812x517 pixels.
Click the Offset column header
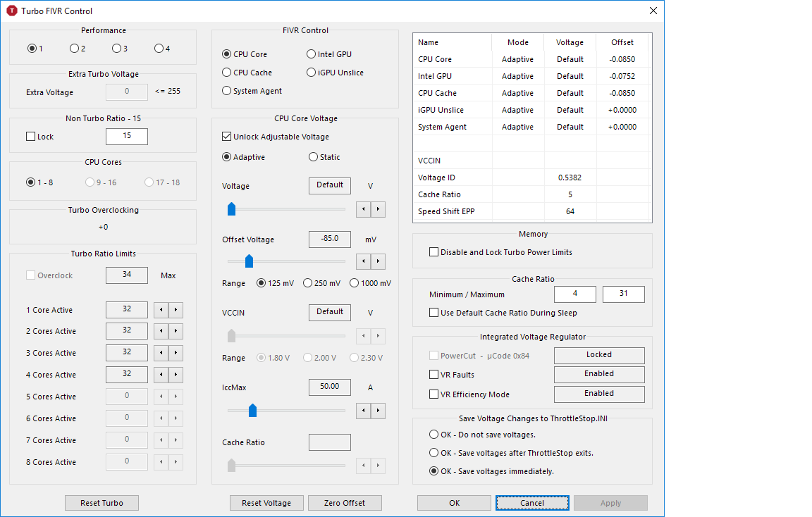point(622,42)
